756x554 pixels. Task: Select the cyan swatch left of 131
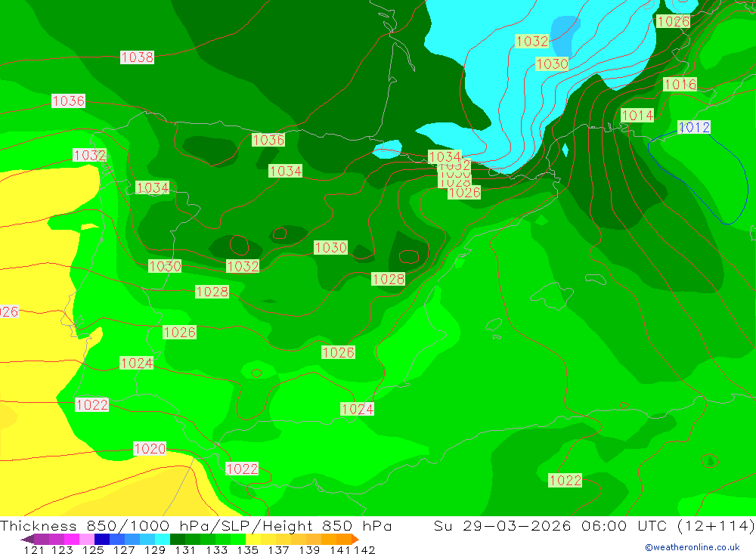point(163,539)
